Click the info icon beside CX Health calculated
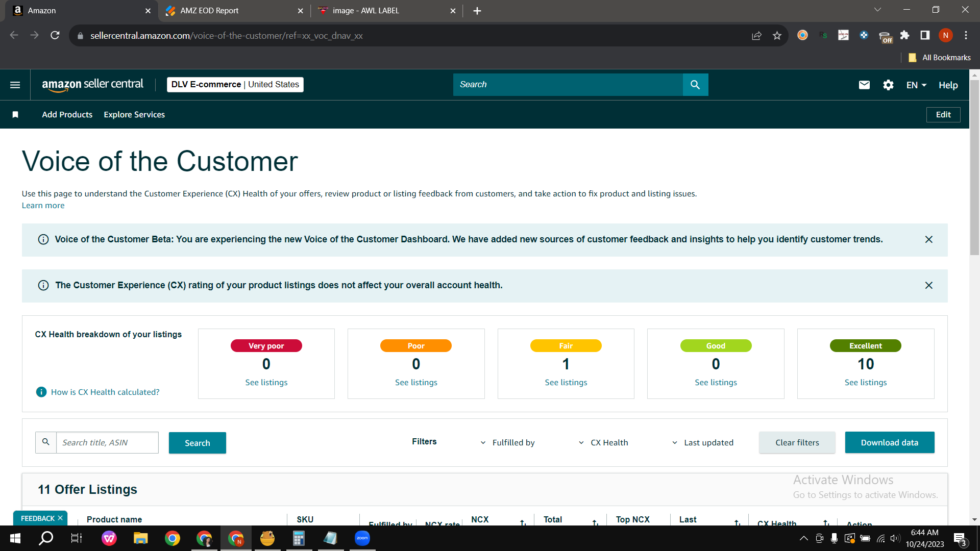This screenshot has width=980, height=551. (x=41, y=392)
